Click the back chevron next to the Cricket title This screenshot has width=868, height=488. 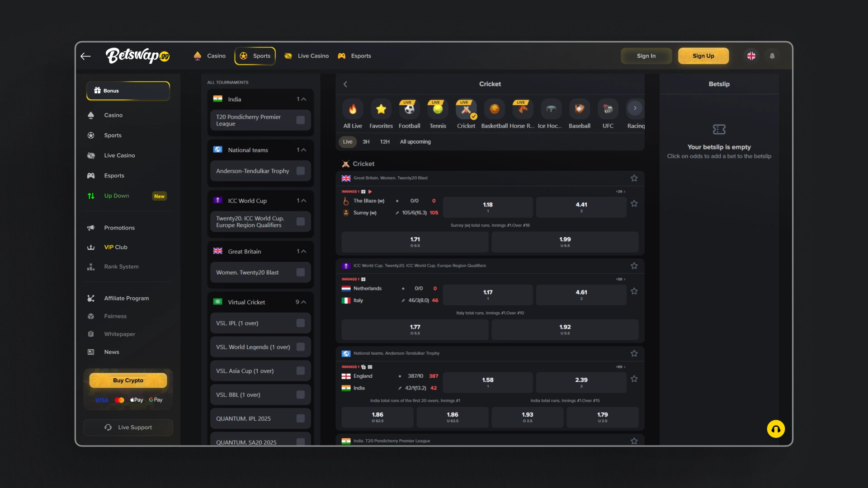tap(345, 84)
